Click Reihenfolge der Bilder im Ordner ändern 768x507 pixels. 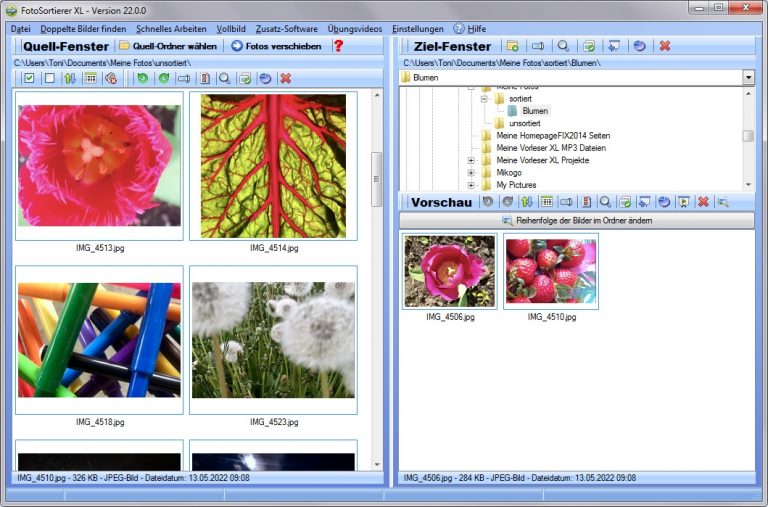pyautogui.click(x=576, y=220)
